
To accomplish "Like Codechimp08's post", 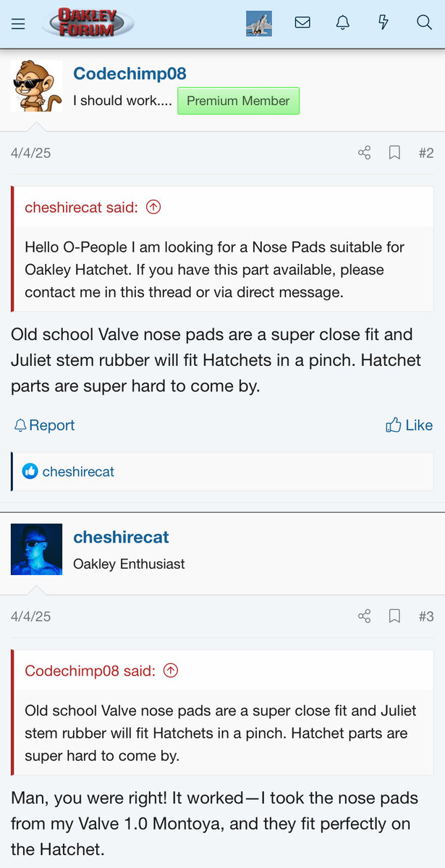I will point(410,425).
